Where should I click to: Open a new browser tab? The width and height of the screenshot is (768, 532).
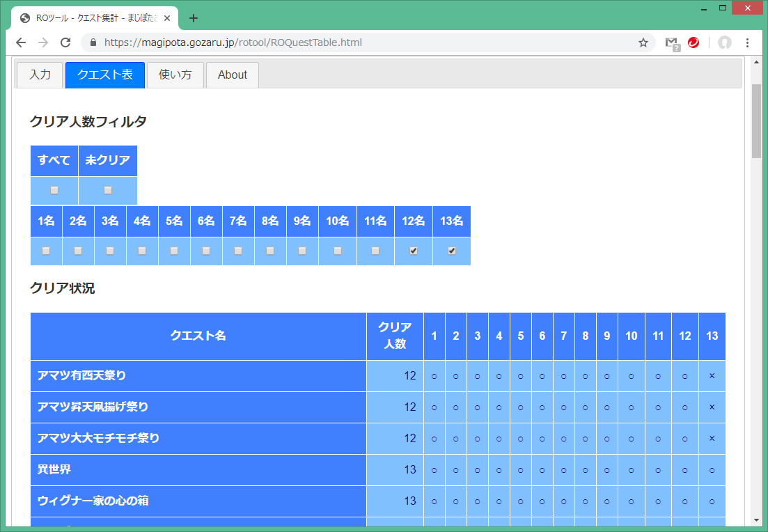pos(194,18)
